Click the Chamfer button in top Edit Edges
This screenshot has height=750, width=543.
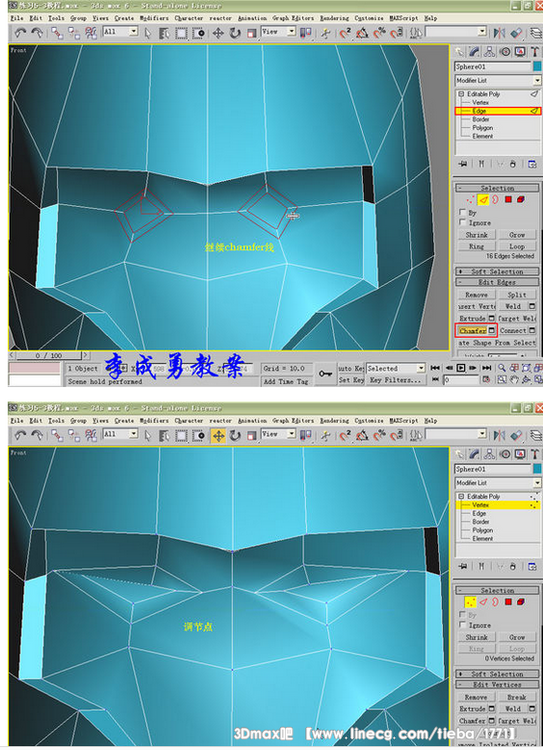pyautogui.click(x=472, y=331)
